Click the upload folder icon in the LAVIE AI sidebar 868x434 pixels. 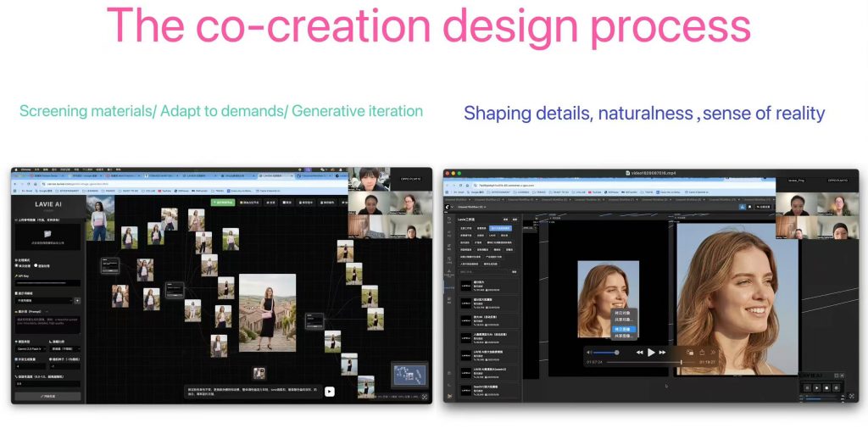point(48,233)
